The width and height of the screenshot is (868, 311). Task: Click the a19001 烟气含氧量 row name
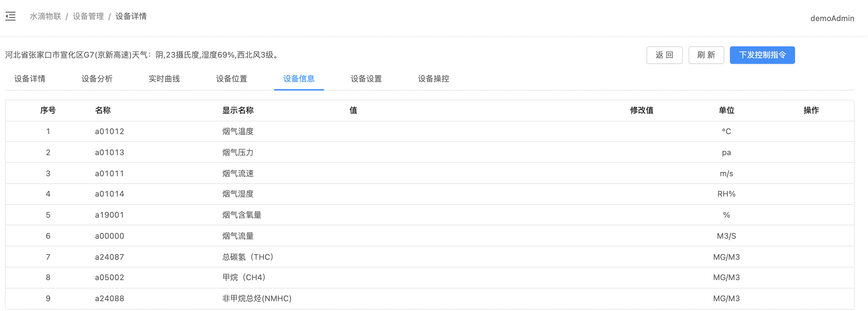tap(109, 215)
